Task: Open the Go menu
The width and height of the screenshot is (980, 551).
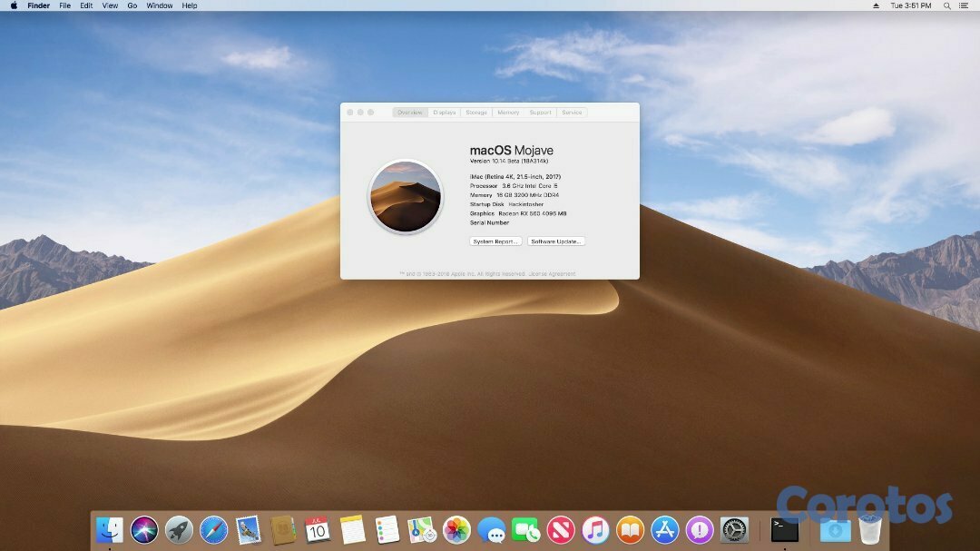Action: click(132, 5)
